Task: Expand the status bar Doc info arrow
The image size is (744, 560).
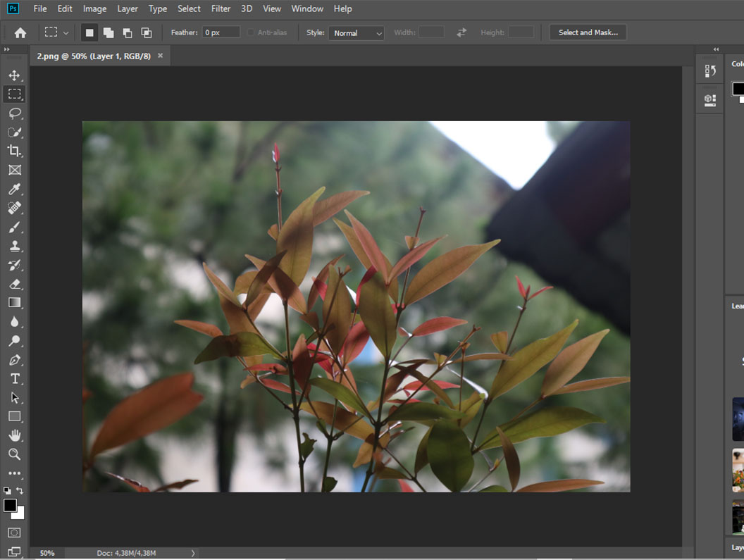Action: tap(192, 553)
